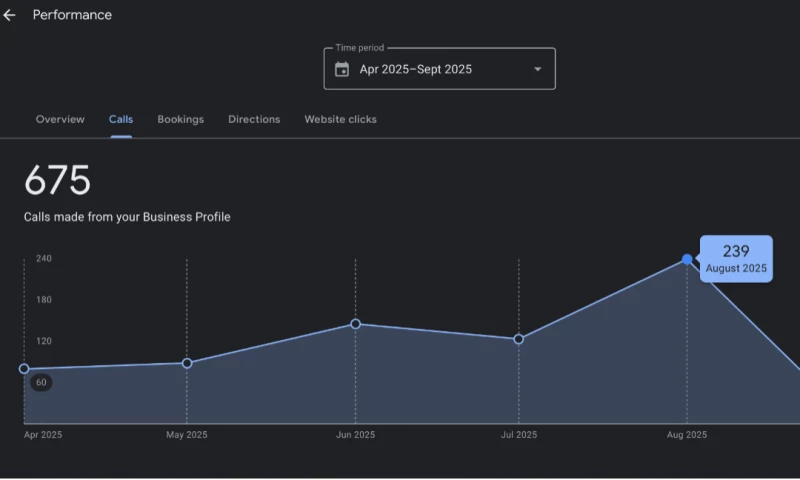Expand the Time period dropdown arrow
The image size is (800, 480).
(537, 69)
